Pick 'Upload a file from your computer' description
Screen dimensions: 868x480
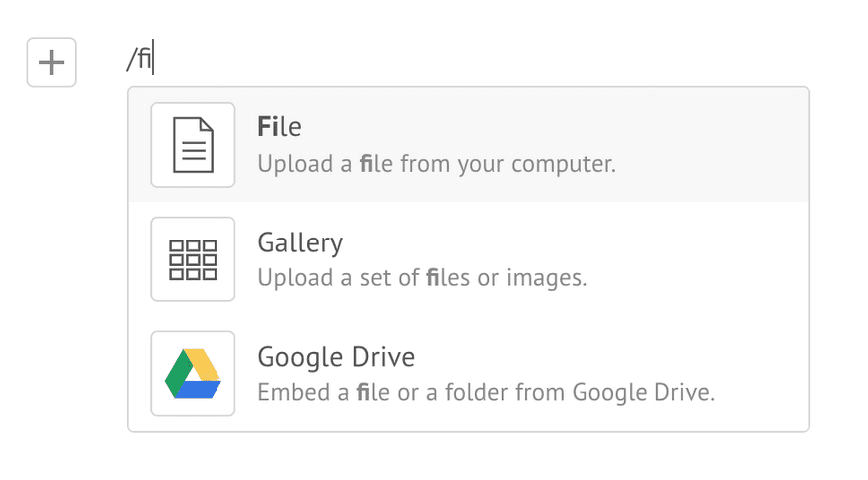437,164
